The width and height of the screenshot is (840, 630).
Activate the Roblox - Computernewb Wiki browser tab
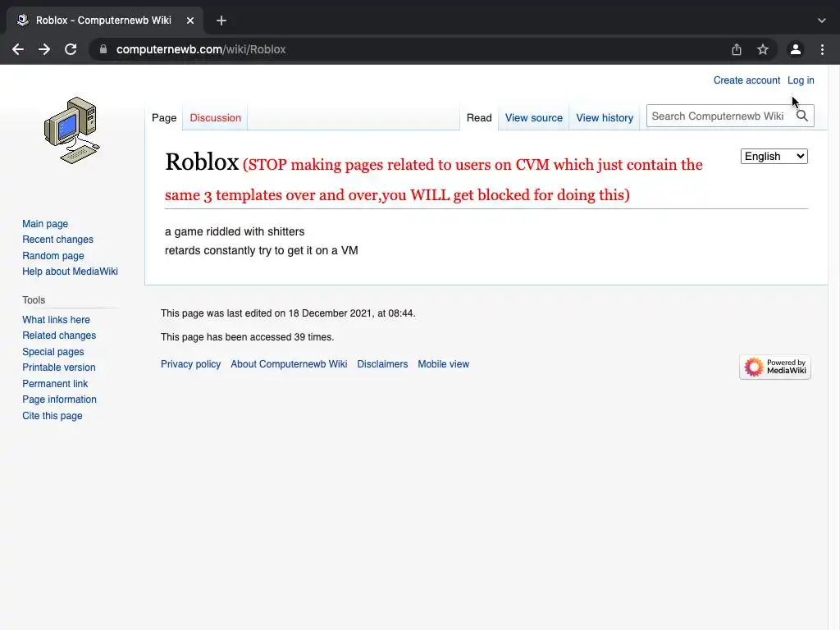pyautogui.click(x=104, y=21)
